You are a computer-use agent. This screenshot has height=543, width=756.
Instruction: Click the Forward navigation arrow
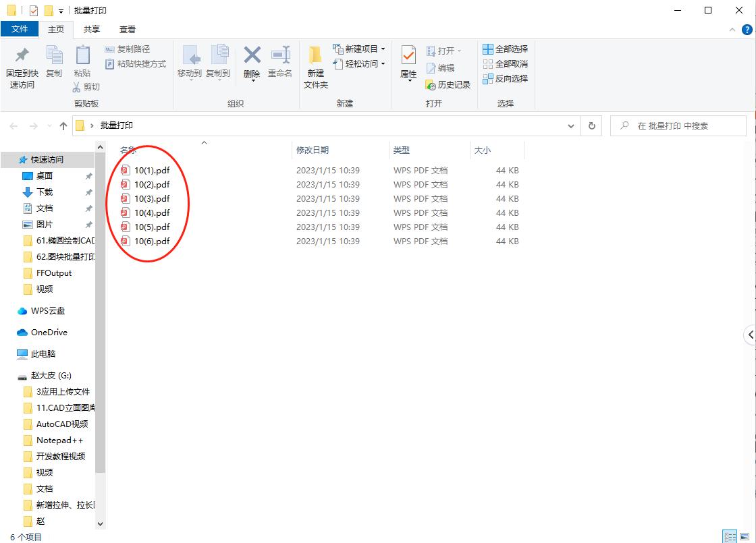(x=33, y=125)
